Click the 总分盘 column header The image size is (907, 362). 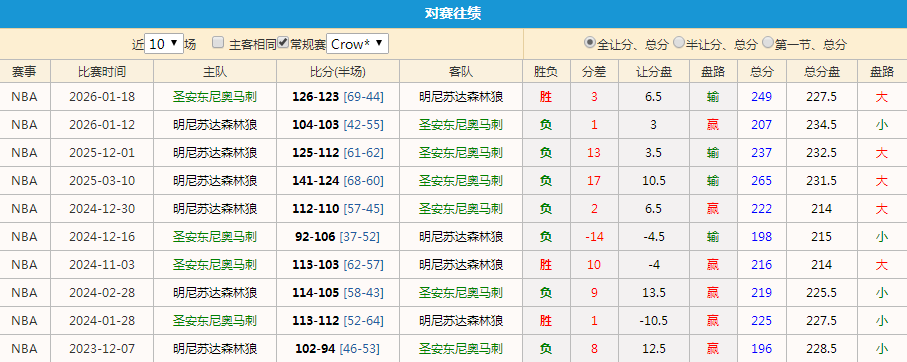pos(822,72)
